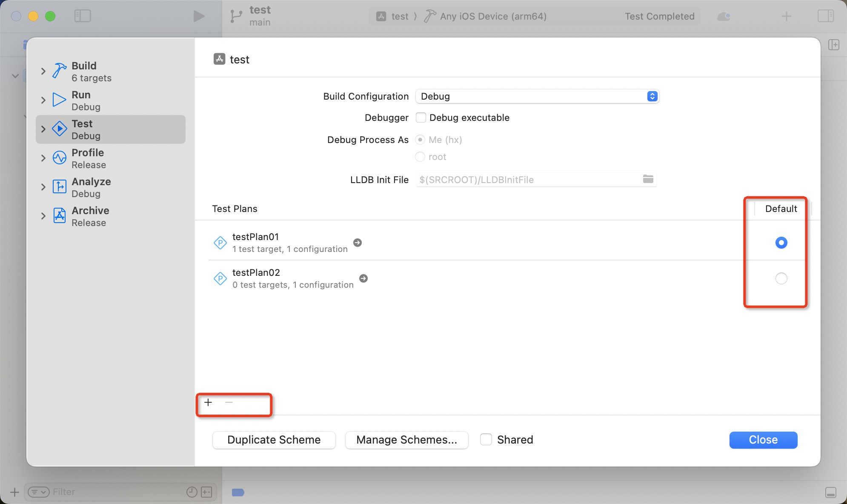Add a test plan with plus button
Screen dimensions: 847x504
coord(208,403)
